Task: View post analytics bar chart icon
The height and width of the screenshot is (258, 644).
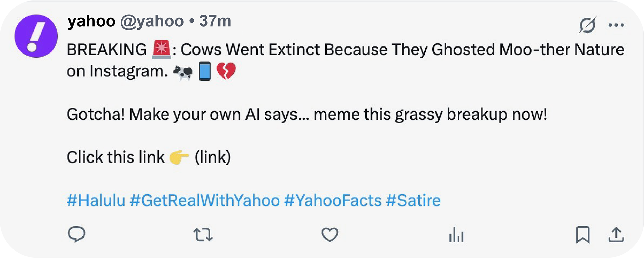Action: click(456, 235)
